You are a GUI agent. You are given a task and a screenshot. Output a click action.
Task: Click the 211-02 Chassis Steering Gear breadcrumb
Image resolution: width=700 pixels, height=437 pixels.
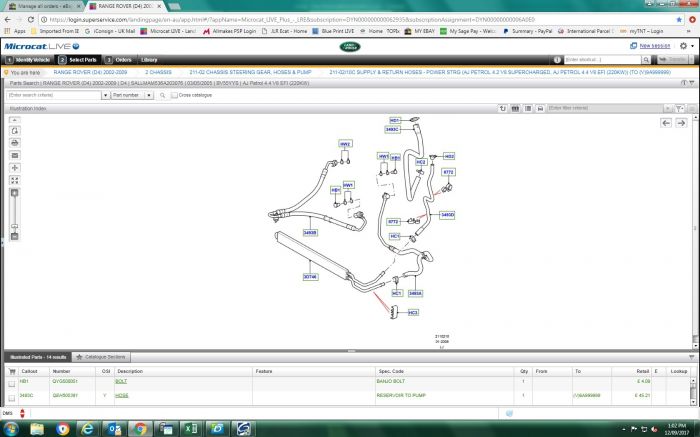[250, 72]
